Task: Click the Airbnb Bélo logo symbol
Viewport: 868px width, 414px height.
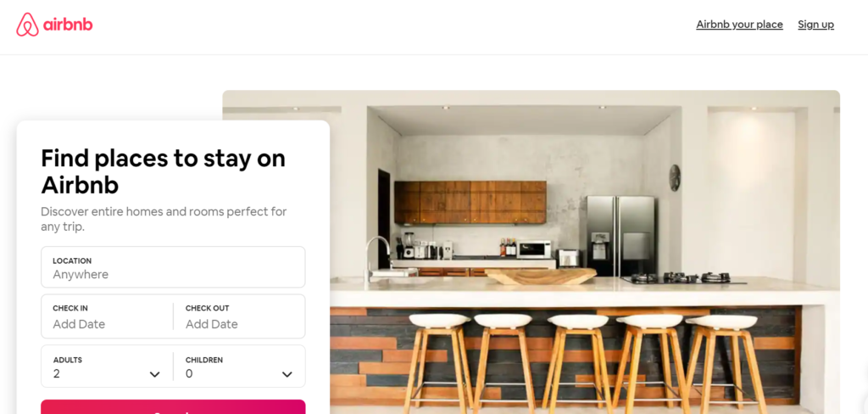Action: (27, 25)
